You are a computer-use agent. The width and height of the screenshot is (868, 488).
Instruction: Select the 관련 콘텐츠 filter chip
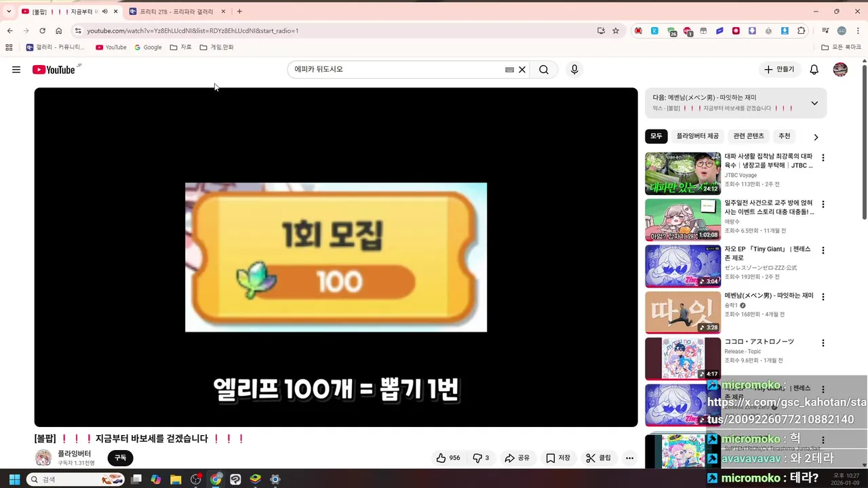[749, 136]
